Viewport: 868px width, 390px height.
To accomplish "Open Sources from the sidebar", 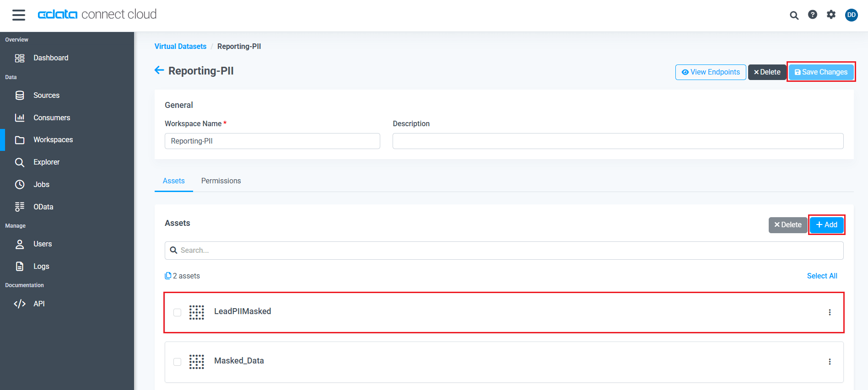I will 46,95.
